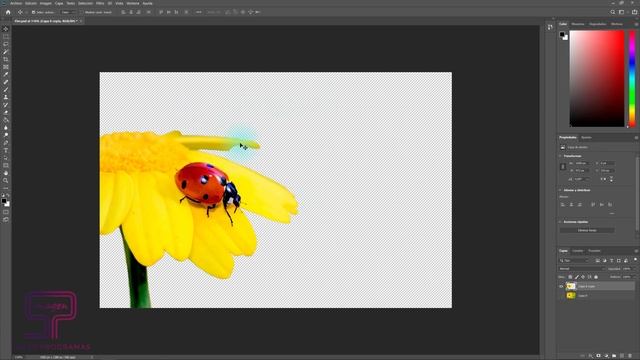Click more options ellipsis under align icons
The image size is (640, 360).
pyautogui.click(x=611, y=213)
